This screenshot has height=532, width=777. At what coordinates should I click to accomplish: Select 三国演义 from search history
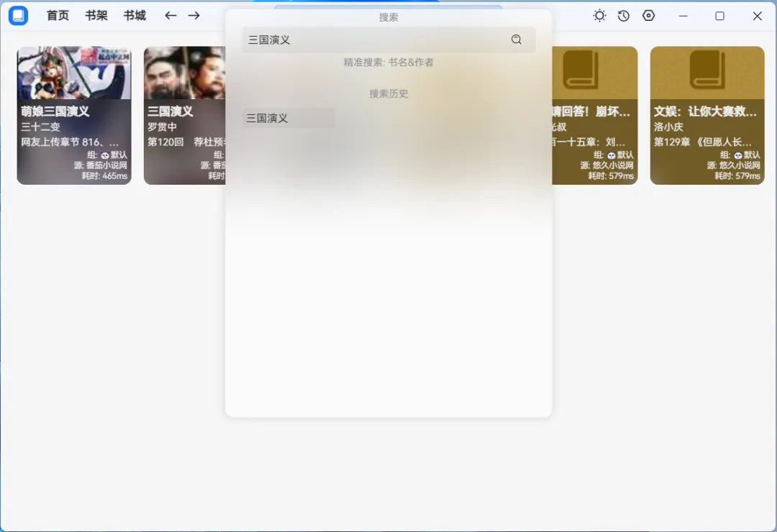click(x=288, y=119)
